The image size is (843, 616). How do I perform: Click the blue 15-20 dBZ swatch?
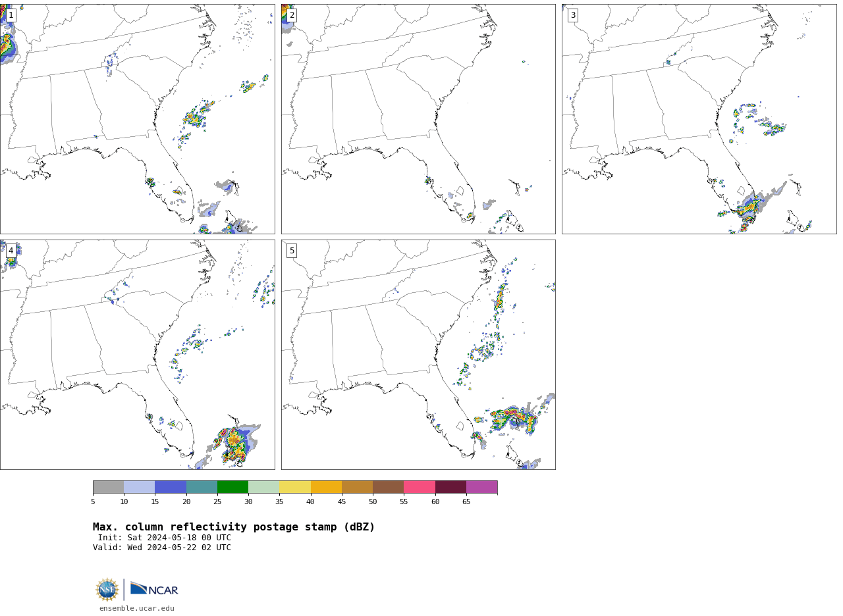[x=171, y=487]
